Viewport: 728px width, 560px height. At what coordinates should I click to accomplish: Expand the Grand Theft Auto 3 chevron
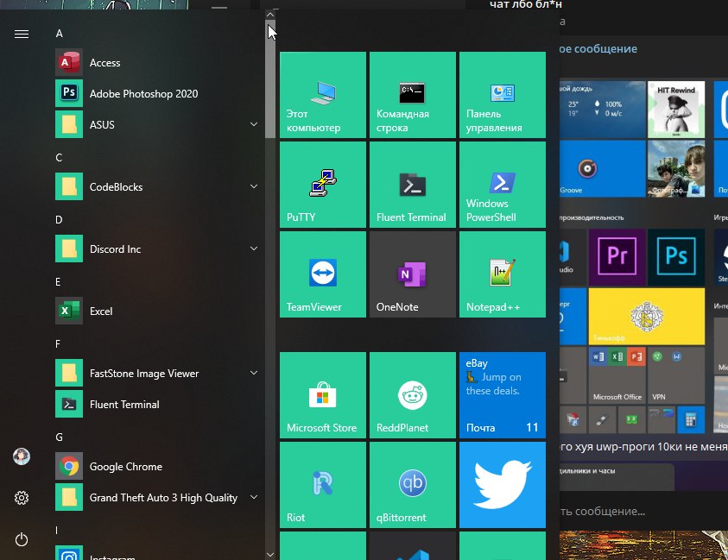point(254,497)
